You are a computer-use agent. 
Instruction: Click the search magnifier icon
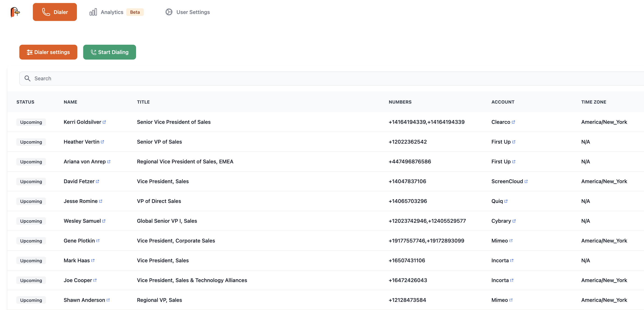point(27,78)
